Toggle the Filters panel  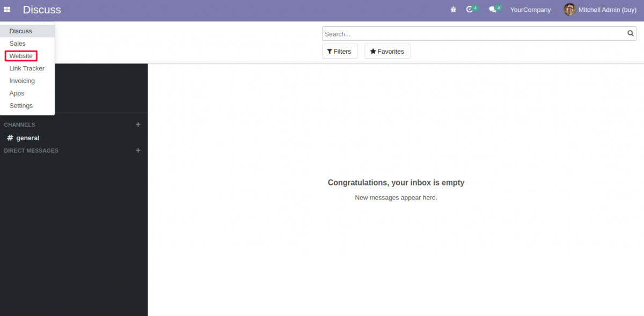click(x=340, y=51)
